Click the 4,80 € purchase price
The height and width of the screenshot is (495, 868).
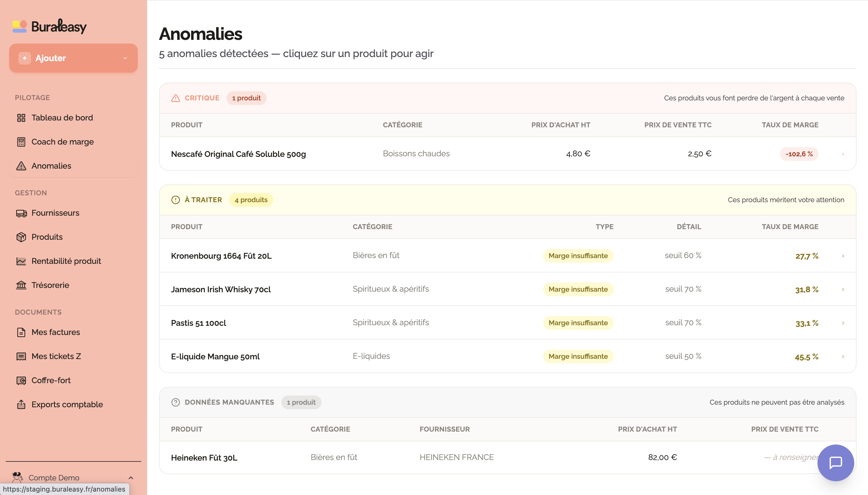click(578, 154)
